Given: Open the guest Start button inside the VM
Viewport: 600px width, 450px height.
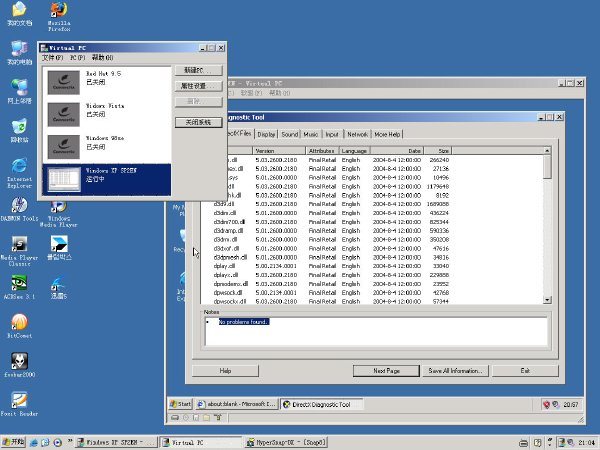Looking at the screenshot, I should (180, 404).
